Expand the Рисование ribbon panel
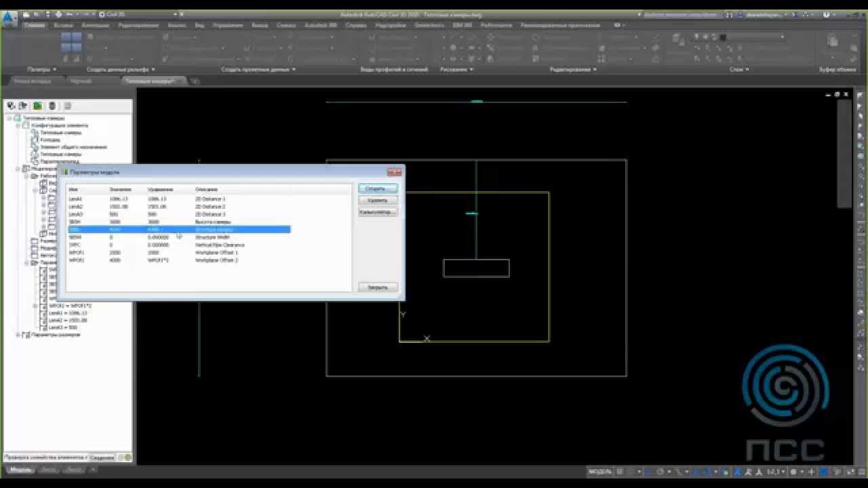Viewport: 868px width, 488px height. tap(456, 69)
